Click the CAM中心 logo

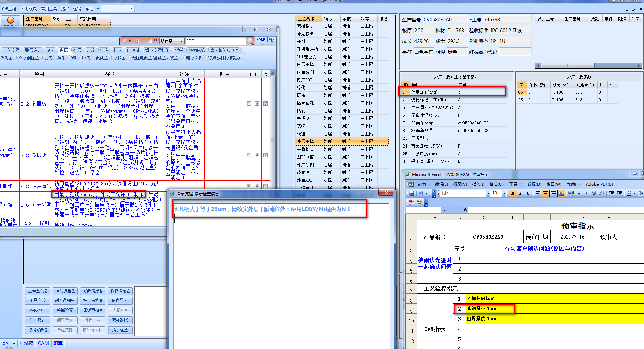265,41
